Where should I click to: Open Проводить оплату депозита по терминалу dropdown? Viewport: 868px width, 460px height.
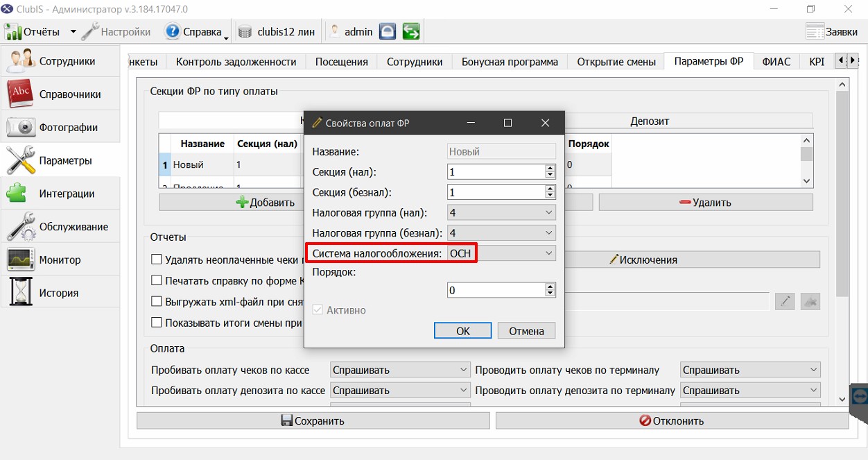click(x=750, y=391)
